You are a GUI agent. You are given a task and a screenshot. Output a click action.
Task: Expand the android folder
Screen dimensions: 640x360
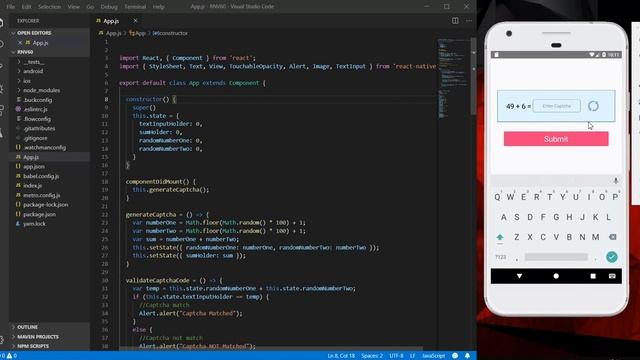click(49, 71)
